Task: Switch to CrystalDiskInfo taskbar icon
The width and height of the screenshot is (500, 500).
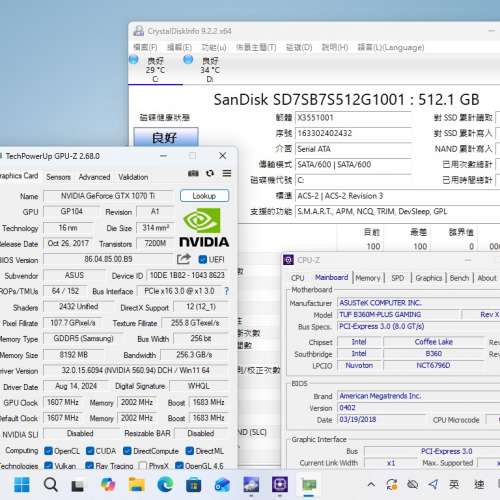Action: click(x=251, y=485)
